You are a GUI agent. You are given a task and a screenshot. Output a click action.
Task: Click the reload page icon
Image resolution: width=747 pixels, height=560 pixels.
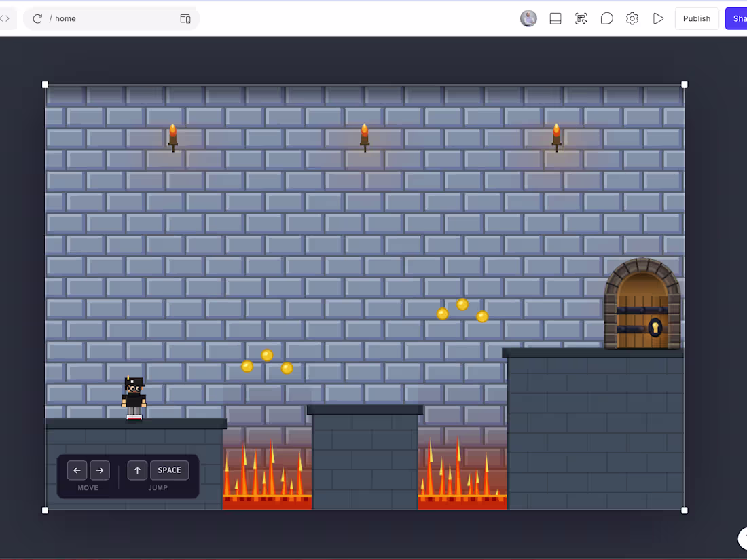click(37, 18)
